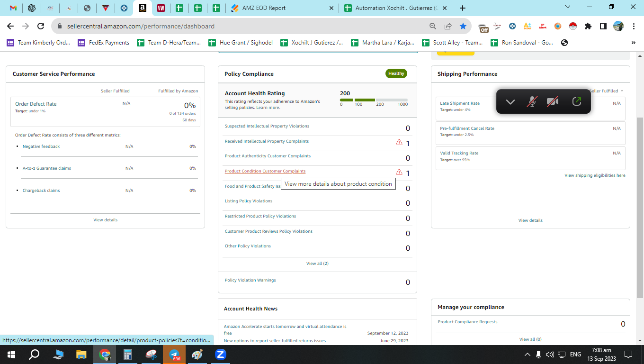Click View shipping eligibilities here
Screen dimensions: 644x364
[x=595, y=175]
